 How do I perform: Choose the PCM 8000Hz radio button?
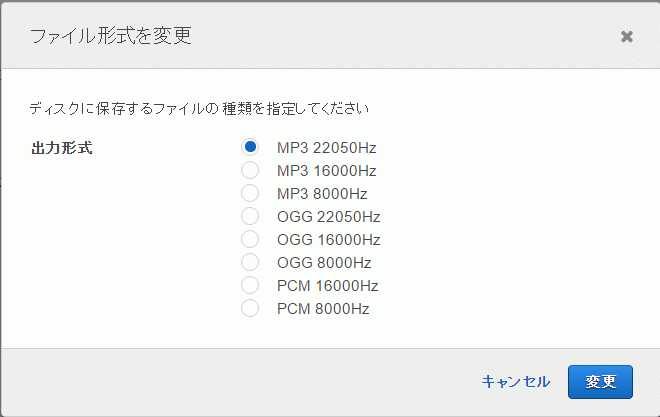tap(250, 308)
